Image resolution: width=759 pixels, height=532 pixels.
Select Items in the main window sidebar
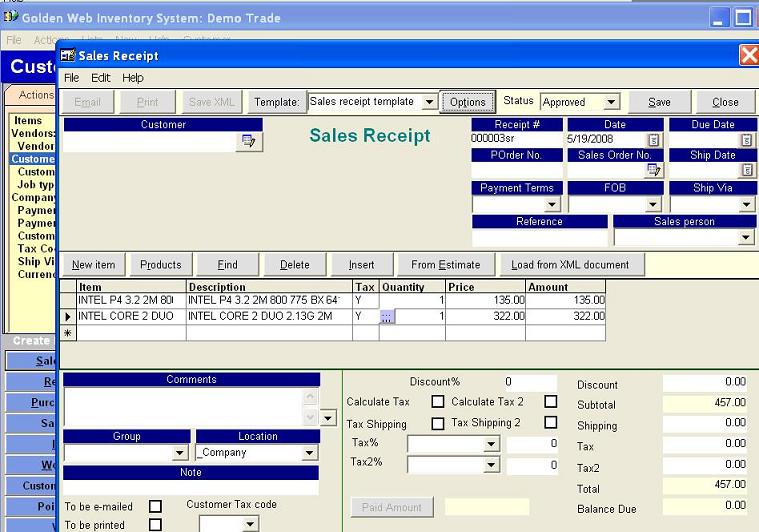click(28, 121)
